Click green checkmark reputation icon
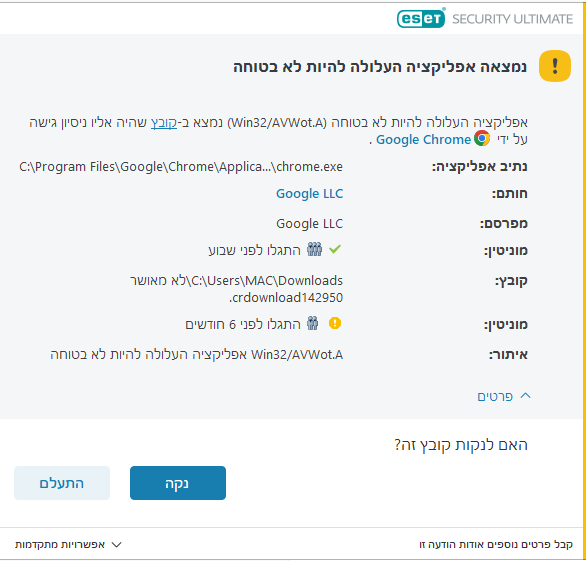Screen dimensions: 586x561 (x=335, y=249)
